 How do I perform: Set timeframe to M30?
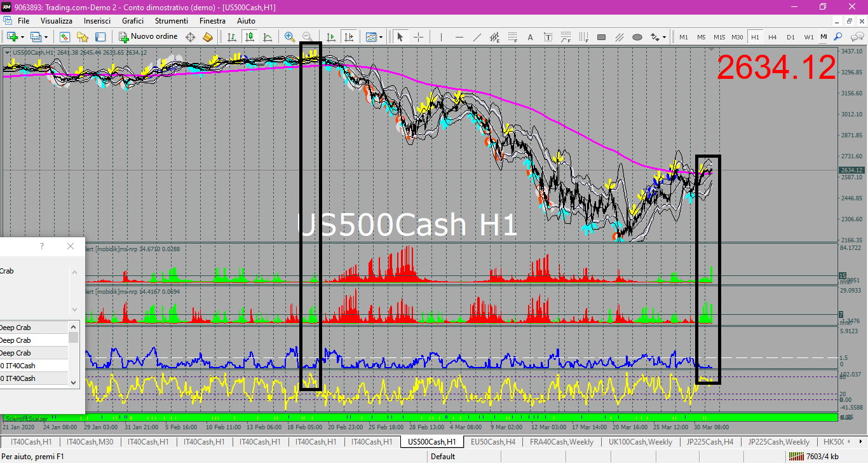737,37
